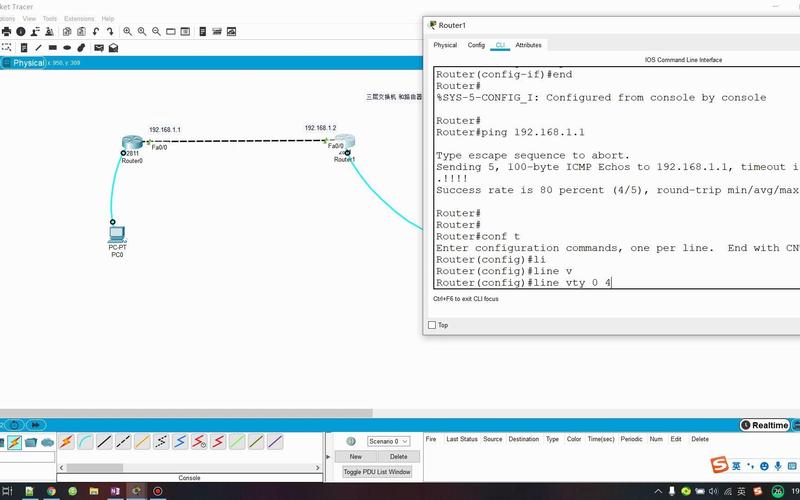Viewport: 800px width, 500px height.
Task: Open the Help menu
Action: [x=108, y=18]
